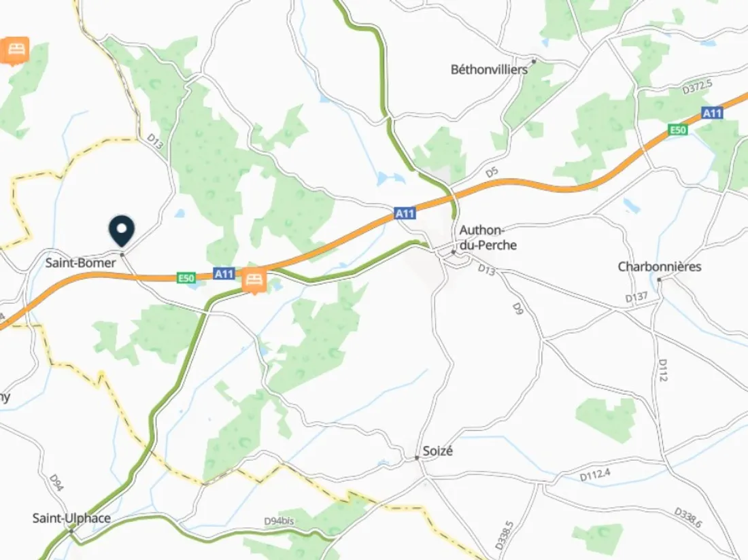Select the Charbonnières town label
Viewport: 748px width, 560px height.
click(660, 266)
